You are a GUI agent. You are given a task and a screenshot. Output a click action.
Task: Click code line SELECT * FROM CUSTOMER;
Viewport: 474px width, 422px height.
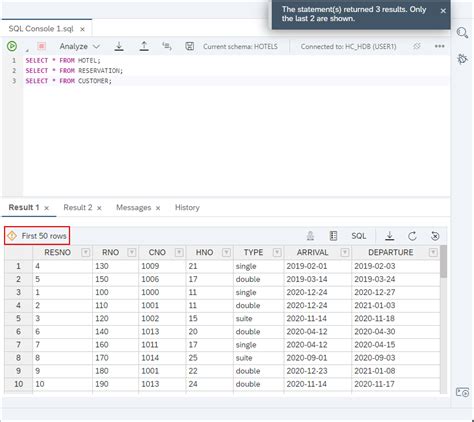tap(69, 81)
